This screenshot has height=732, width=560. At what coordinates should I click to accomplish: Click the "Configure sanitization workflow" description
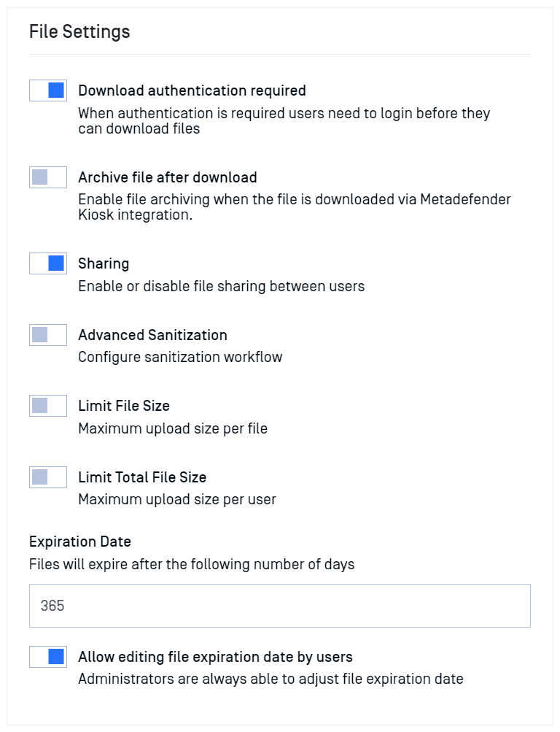(180, 357)
